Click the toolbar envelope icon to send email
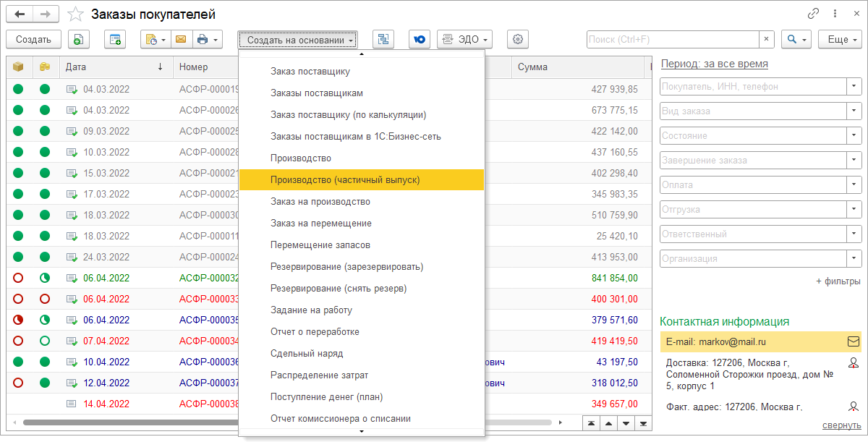The width and height of the screenshot is (868, 442). (180, 40)
